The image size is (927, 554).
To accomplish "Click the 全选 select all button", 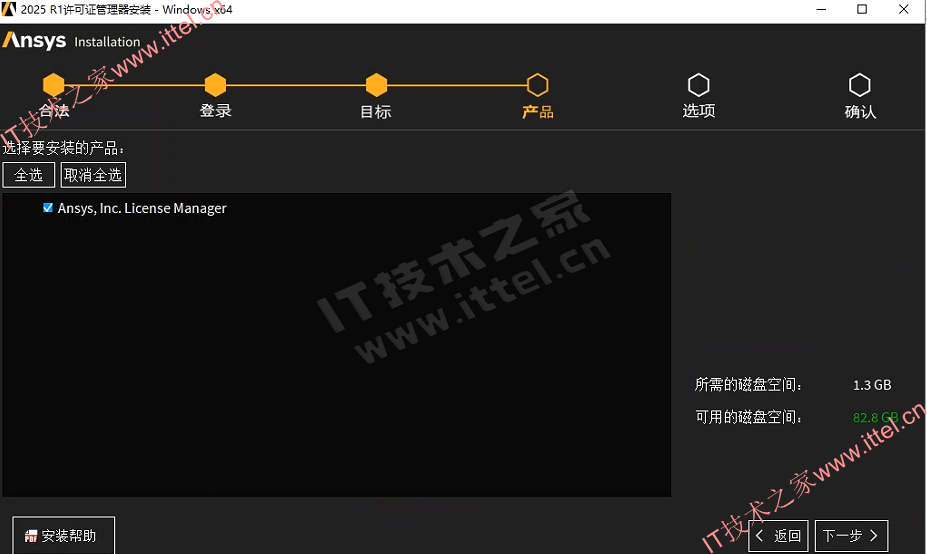I will click(28, 175).
